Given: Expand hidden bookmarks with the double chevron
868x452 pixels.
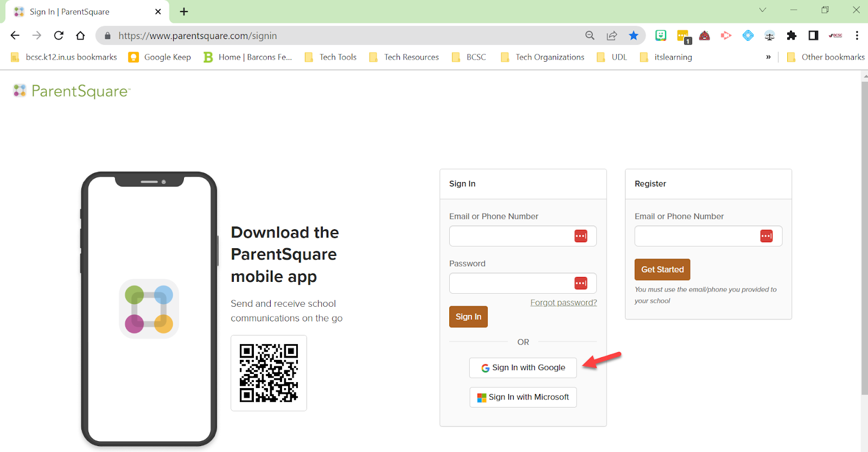Looking at the screenshot, I should click(x=768, y=57).
